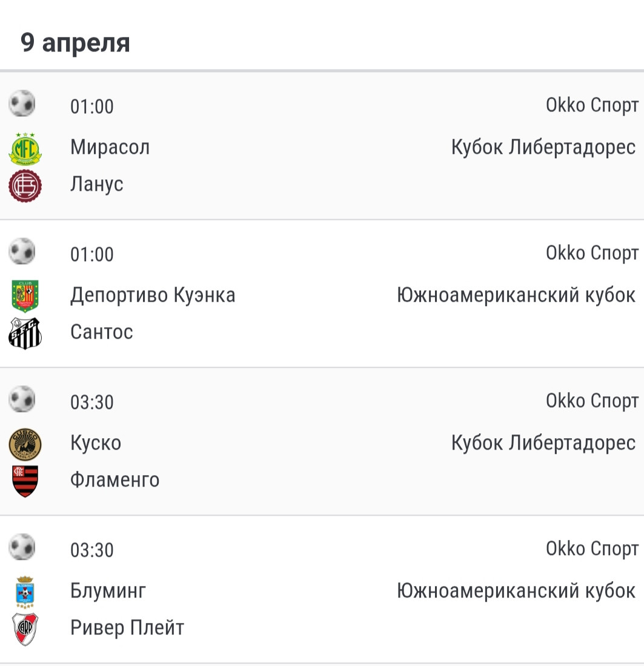Tap the soccer ball icon of the Куско match
The image size is (644, 666).
[22, 399]
